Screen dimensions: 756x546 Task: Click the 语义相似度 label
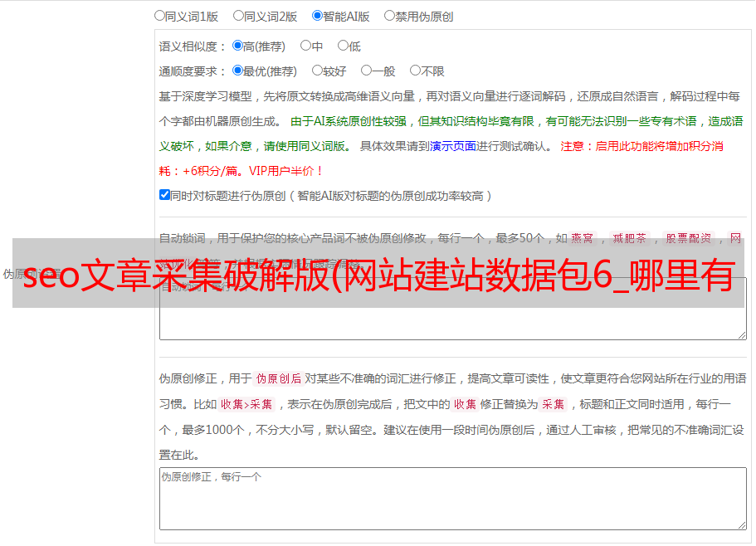[193, 46]
